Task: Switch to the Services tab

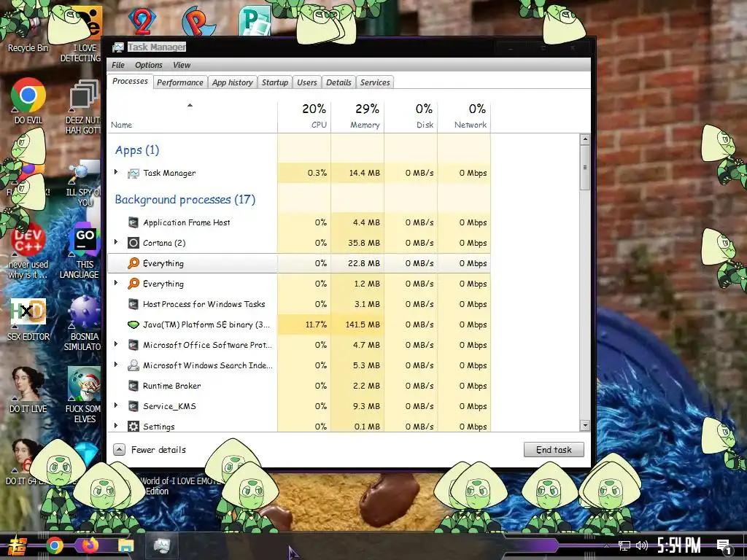Action: tap(375, 82)
